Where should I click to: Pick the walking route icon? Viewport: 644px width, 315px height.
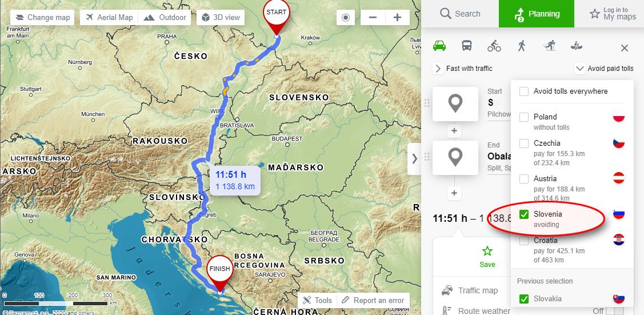click(521, 46)
